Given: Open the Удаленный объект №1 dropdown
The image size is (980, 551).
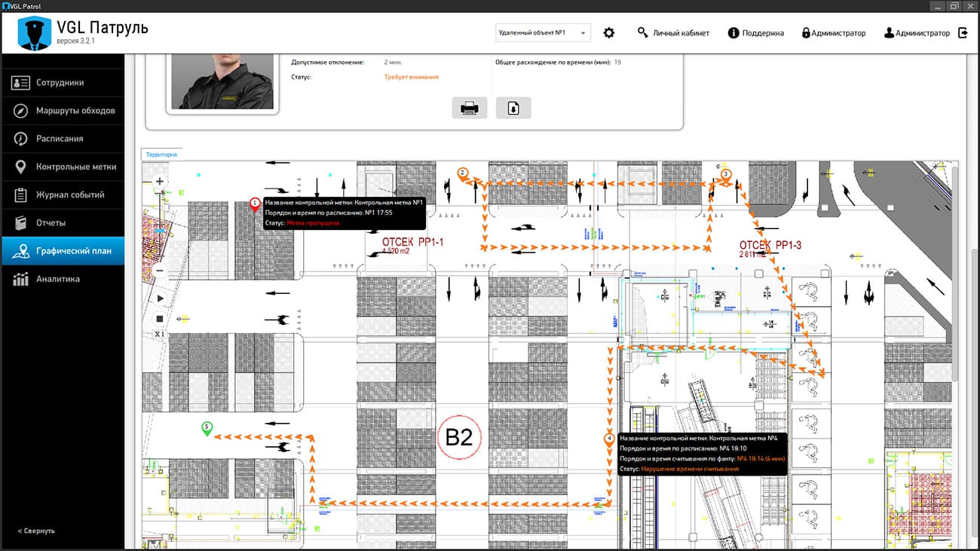Looking at the screenshot, I should (x=543, y=33).
